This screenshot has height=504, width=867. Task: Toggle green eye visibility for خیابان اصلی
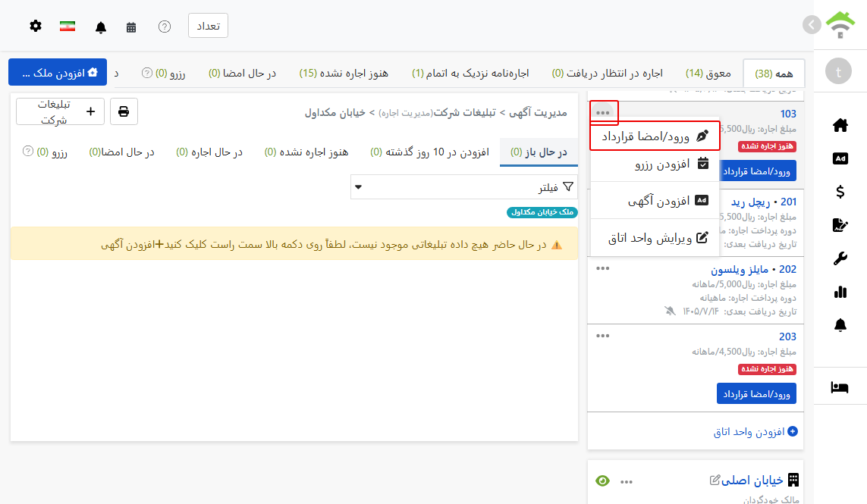[603, 481]
